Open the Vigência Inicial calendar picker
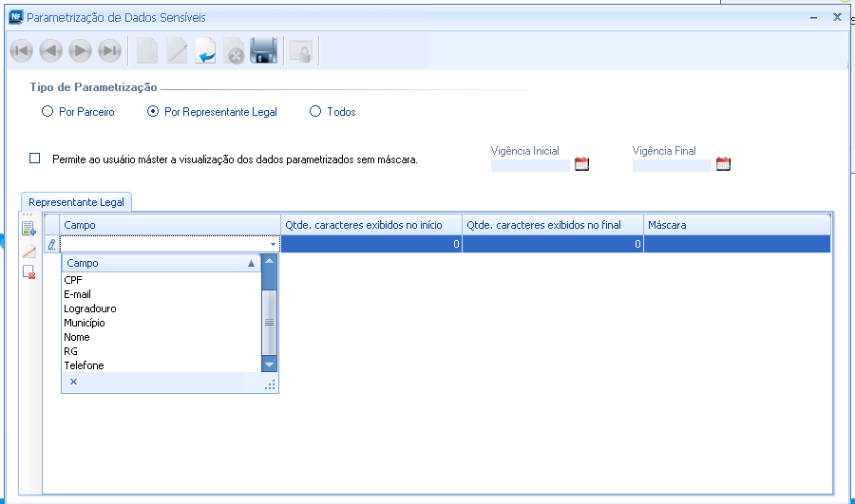This screenshot has width=855, height=504. click(582, 164)
